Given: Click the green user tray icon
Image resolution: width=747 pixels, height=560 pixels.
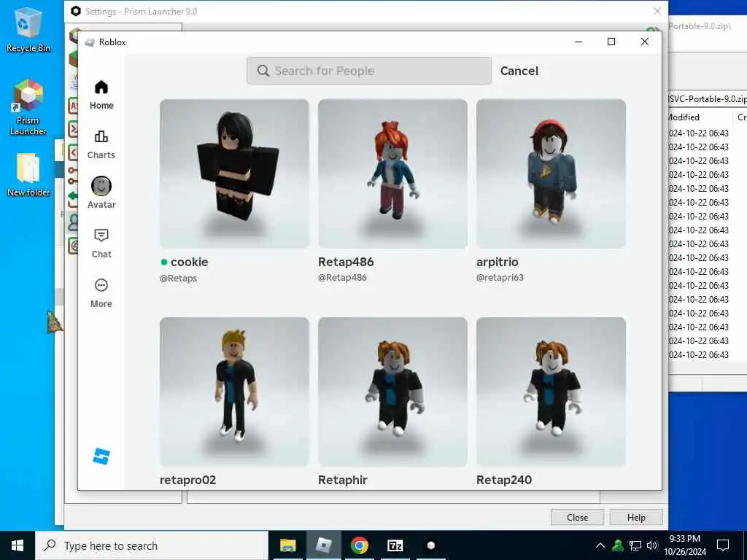Looking at the screenshot, I should 618,545.
